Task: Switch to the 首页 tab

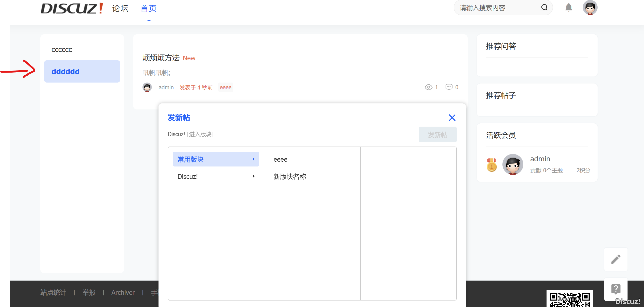Action: [x=148, y=8]
